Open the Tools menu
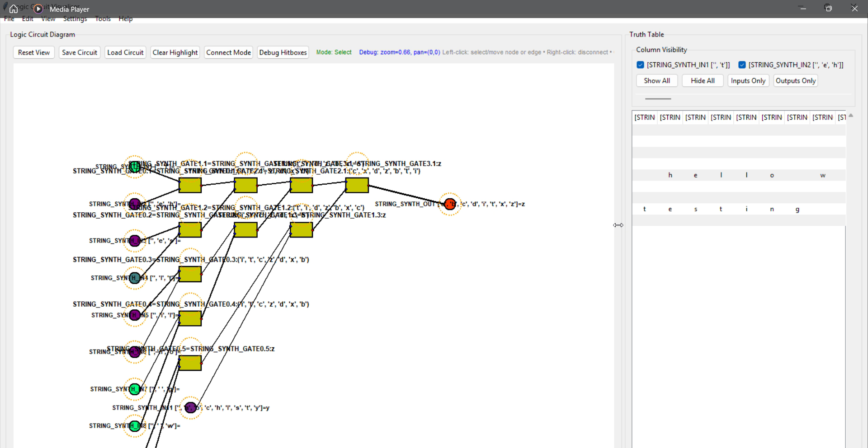 click(103, 19)
